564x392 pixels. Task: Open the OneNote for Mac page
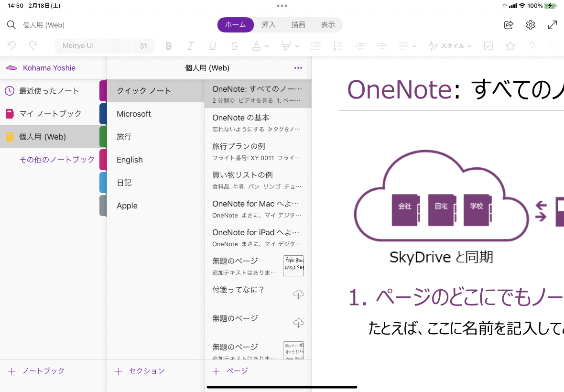coord(258,209)
